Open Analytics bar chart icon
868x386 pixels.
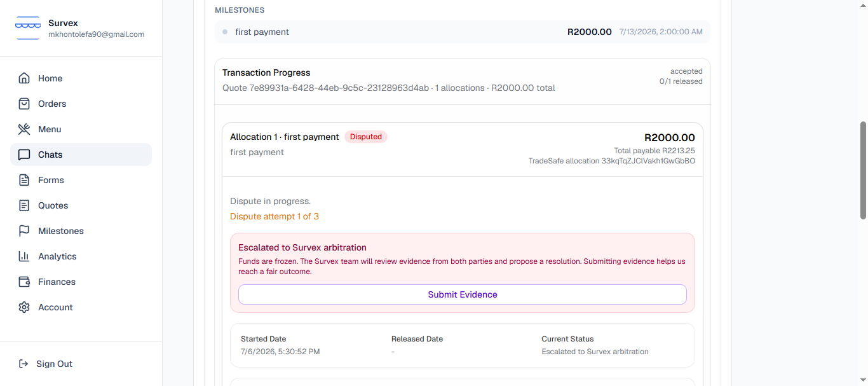[24, 256]
